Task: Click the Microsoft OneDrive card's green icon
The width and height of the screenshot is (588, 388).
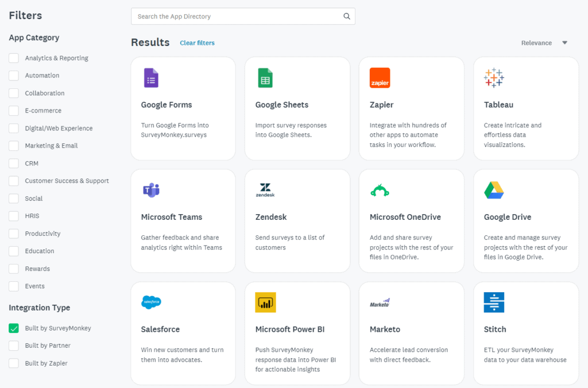Action: click(380, 191)
